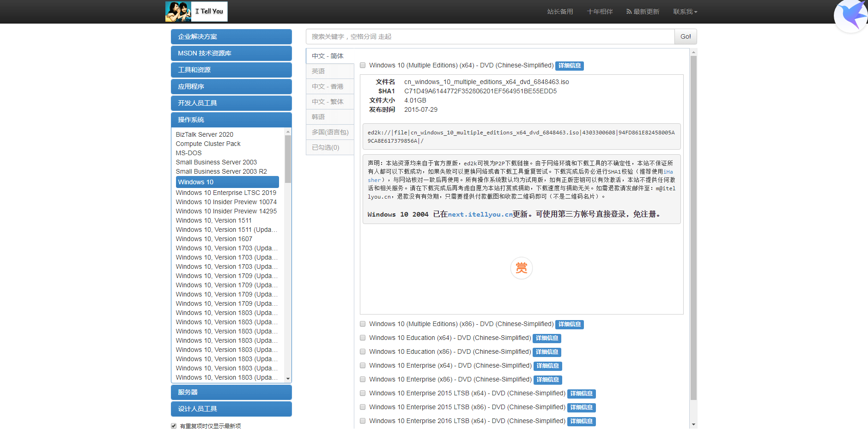Viewport: 868px width, 436px height.
Task: Expand the 设计人员工具 category
Action: click(231, 409)
